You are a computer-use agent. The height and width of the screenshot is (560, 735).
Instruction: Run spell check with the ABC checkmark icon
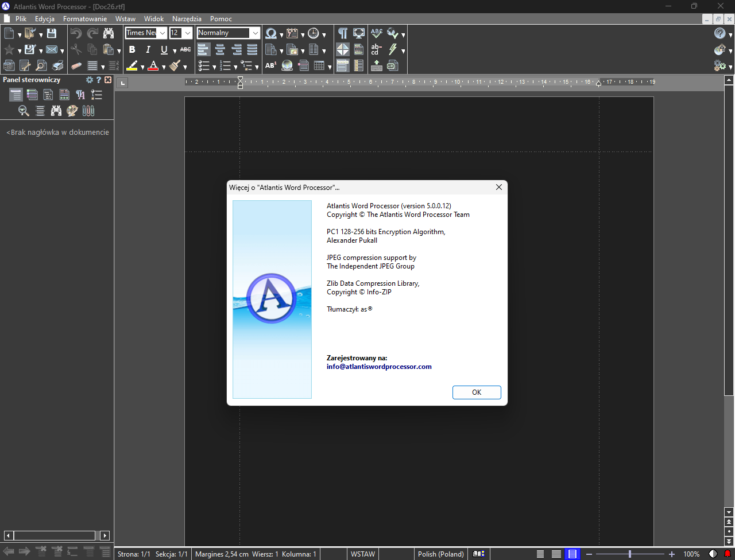click(377, 33)
